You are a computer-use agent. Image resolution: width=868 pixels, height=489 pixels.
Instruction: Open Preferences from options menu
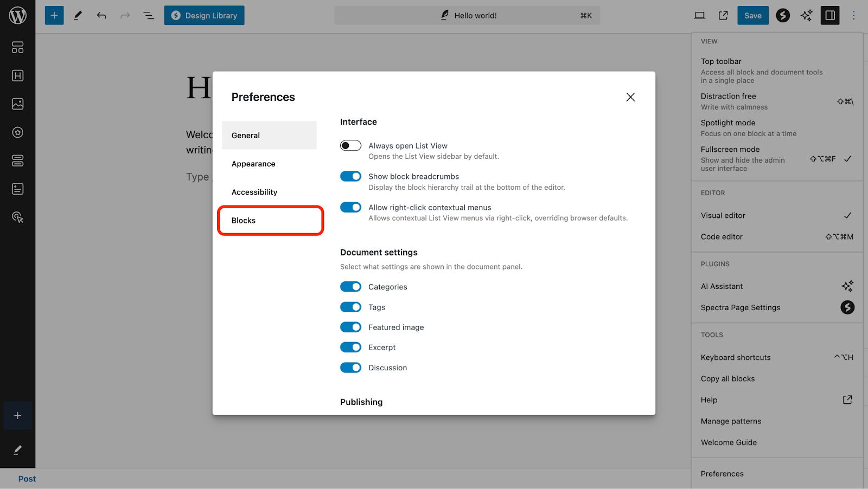(777, 473)
